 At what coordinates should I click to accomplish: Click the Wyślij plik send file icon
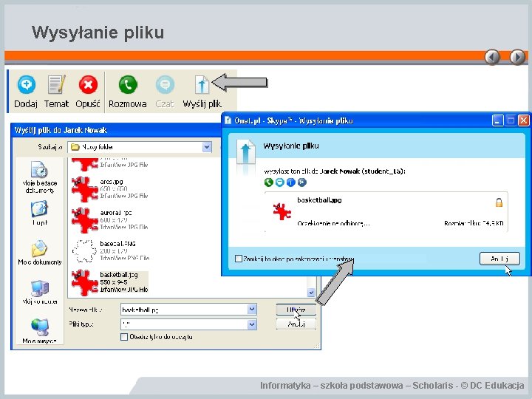pos(202,85)
